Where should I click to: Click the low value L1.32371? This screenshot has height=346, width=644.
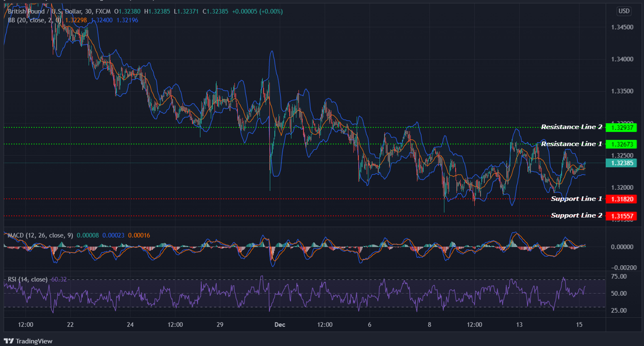coord(186,11)
